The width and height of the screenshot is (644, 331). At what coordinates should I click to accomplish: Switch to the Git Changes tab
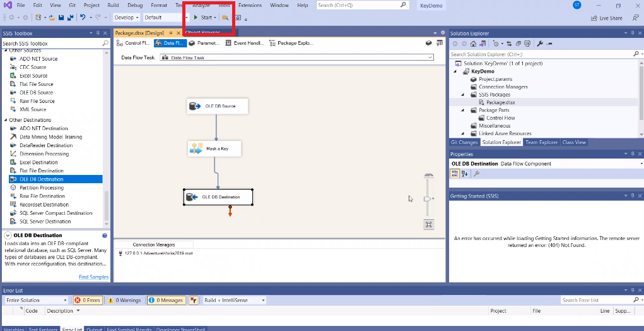tap(464, 142)
